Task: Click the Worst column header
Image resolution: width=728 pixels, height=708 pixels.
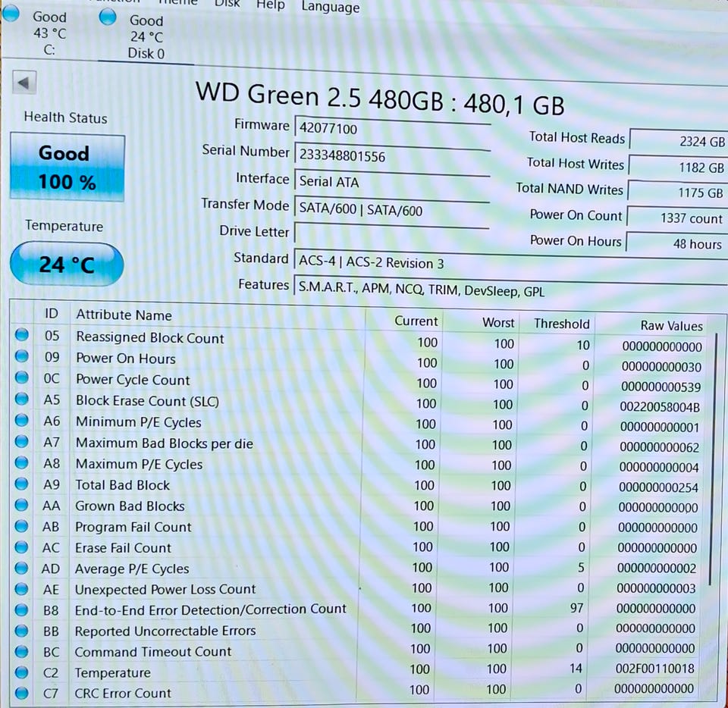Action: pyautogui.click(x=498, y=322)
